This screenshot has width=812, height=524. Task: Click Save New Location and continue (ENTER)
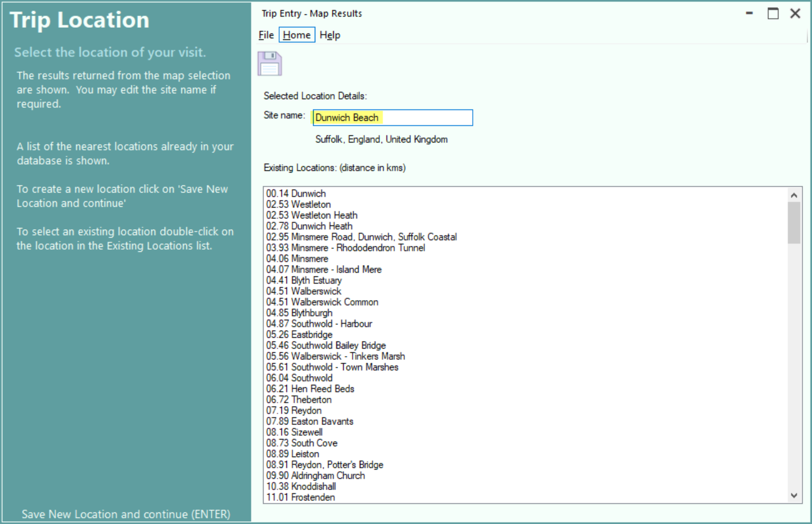(126, 514)
